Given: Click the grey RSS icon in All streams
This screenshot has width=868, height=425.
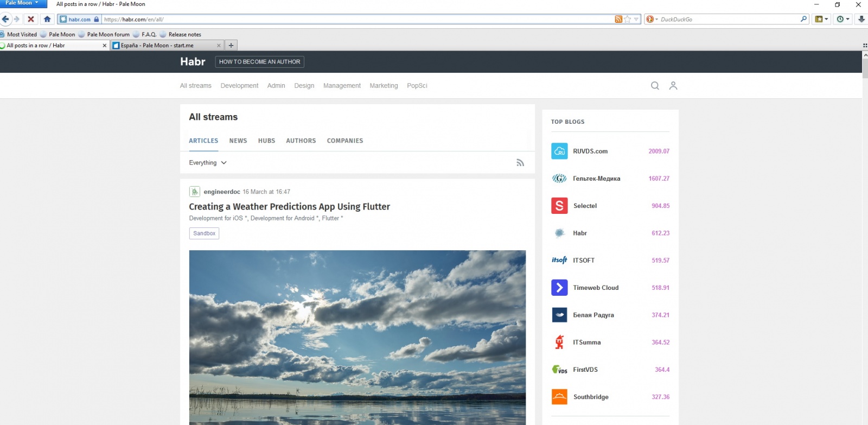Looking at the screenshot, I should pyautogui.click(x=520, y=163).
